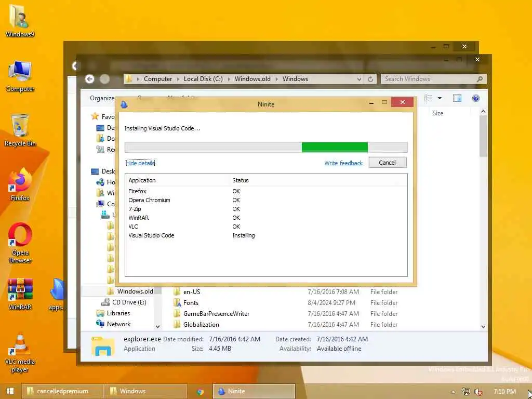
Task: Switch to Windows taskbar window button
Action: pyautogui.click(x=145, y=391)
